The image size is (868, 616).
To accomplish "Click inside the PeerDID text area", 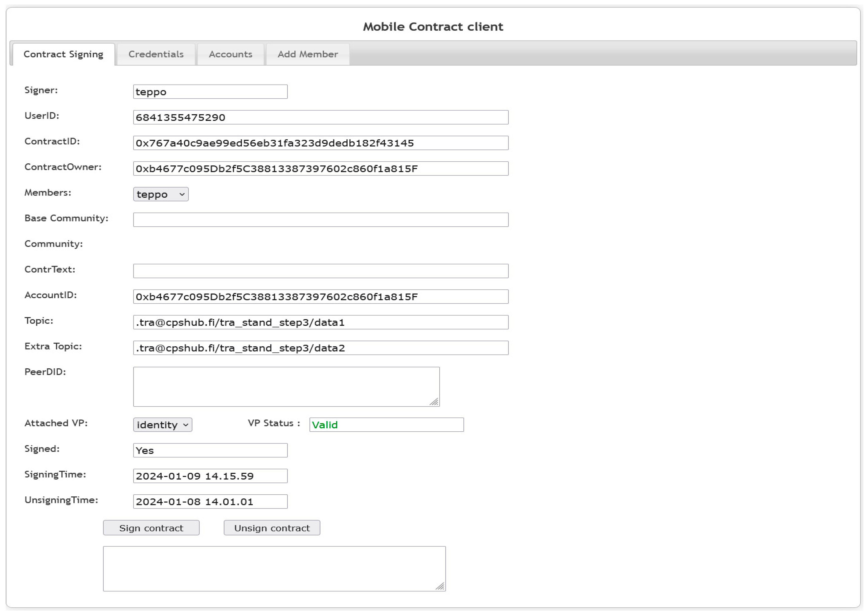I will coord(286,386).
